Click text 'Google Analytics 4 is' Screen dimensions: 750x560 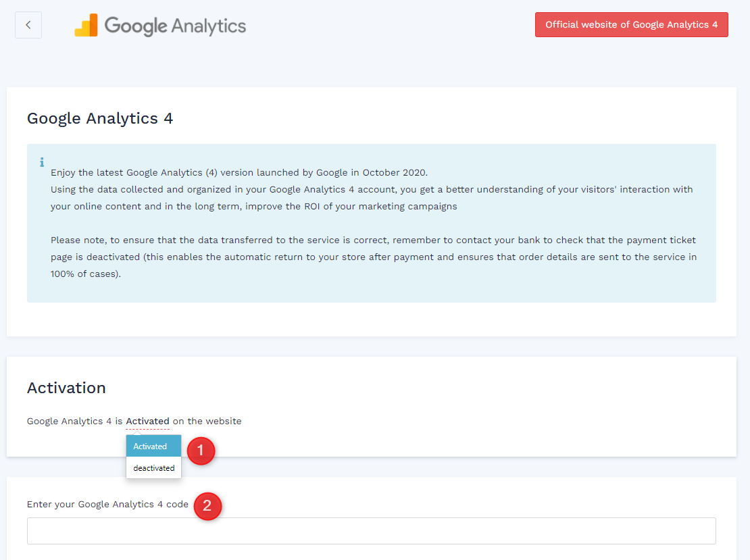tap(74, 422)
